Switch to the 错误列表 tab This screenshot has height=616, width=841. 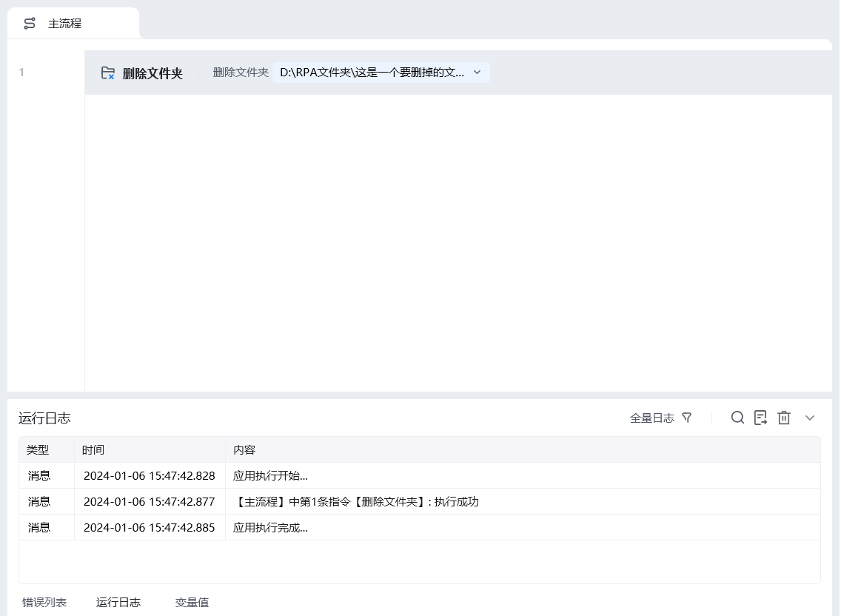click(x=44, y=603)
